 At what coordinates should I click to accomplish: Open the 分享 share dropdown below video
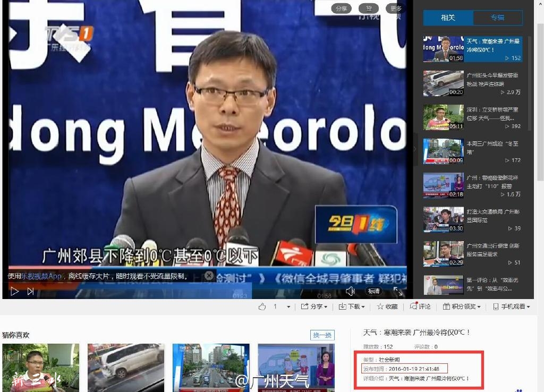click(314, 306)
